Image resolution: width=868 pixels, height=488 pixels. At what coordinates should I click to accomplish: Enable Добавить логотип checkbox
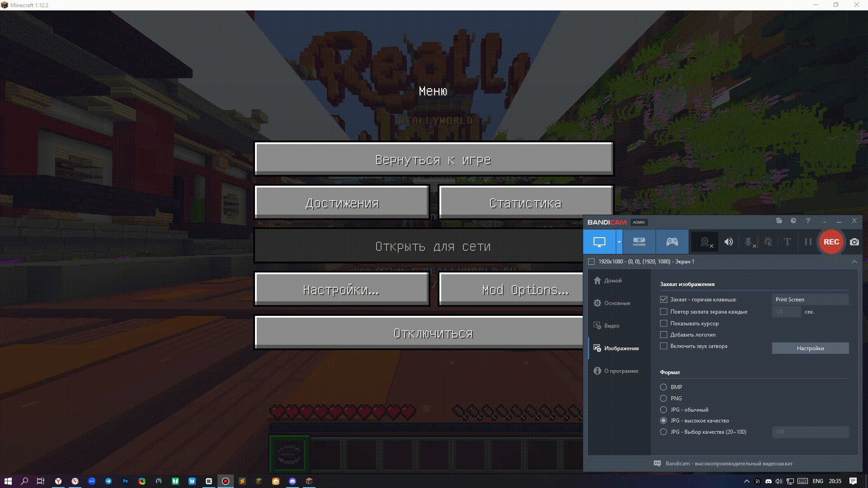click(664, 334)
